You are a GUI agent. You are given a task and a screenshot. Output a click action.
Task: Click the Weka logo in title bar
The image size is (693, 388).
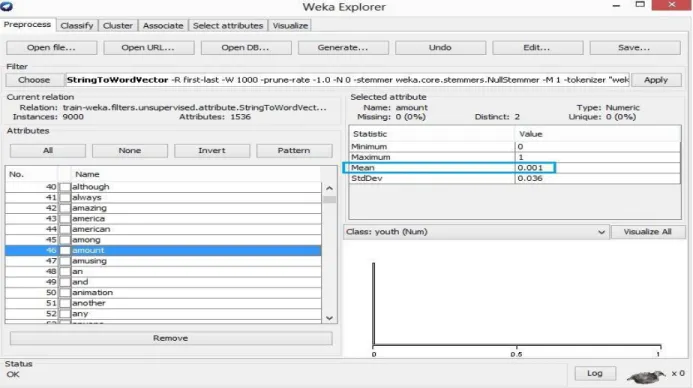point(7,6)
